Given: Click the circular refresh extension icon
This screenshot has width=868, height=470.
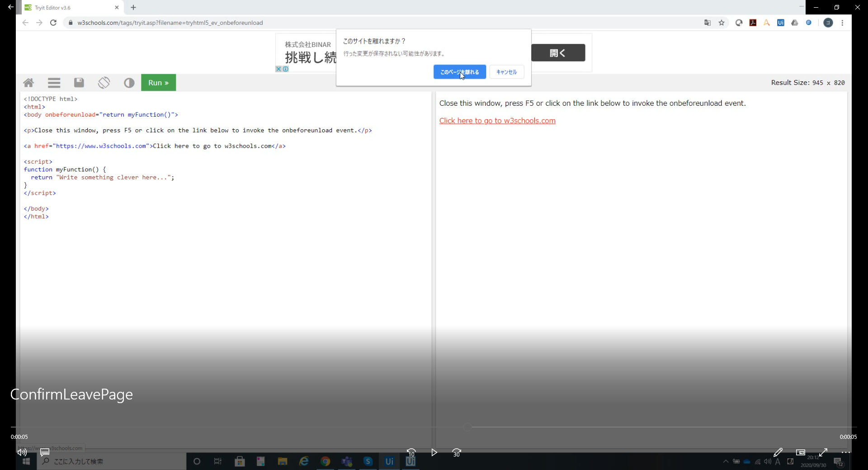Looking at the screenshot, I should [x=739, y=23].
